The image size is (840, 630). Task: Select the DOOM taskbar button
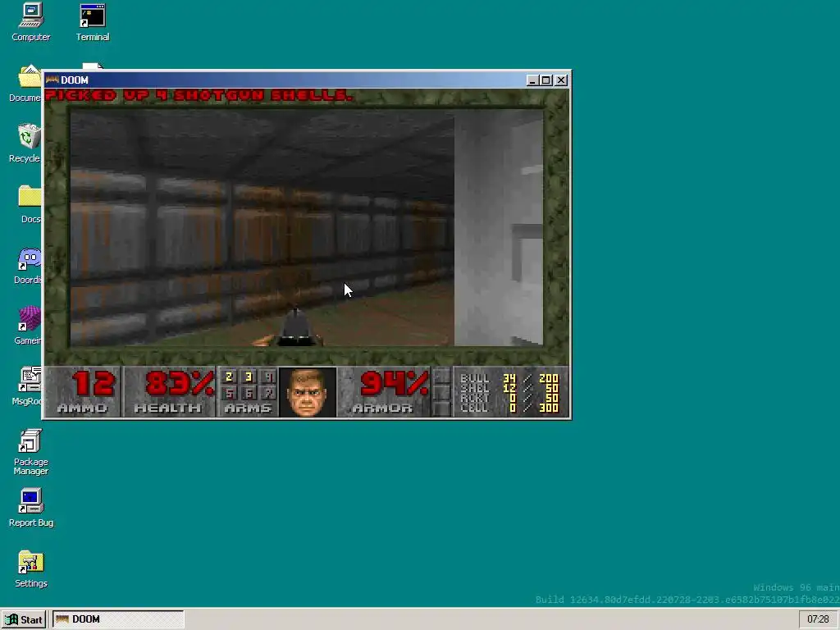click(x=118, y=619)
